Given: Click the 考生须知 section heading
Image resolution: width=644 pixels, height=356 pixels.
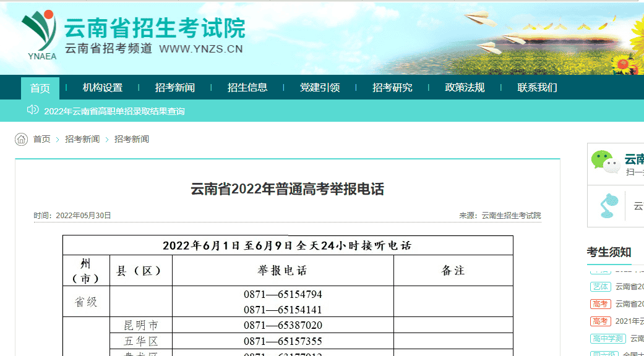Looking at the screenshot, I should coord(609,252).
